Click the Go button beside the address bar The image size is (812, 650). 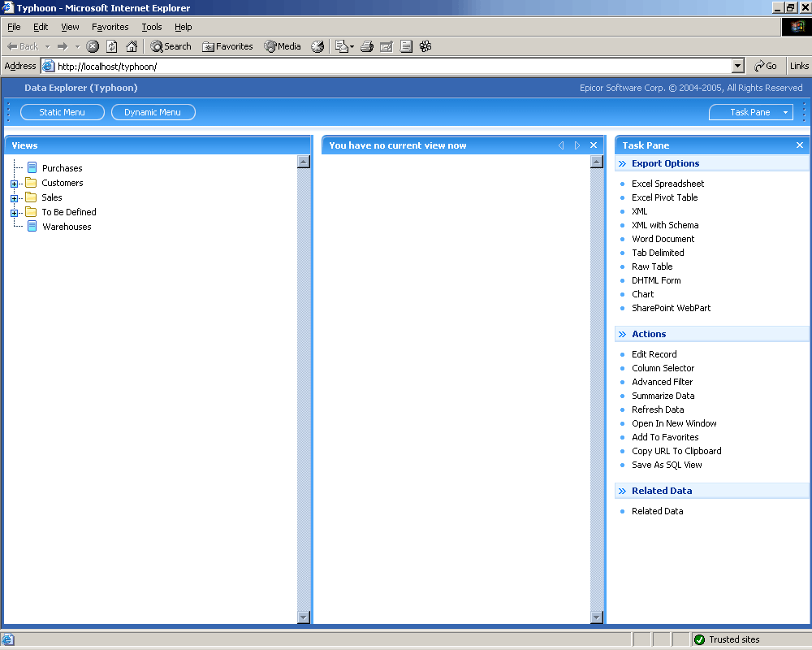(766, 66)
